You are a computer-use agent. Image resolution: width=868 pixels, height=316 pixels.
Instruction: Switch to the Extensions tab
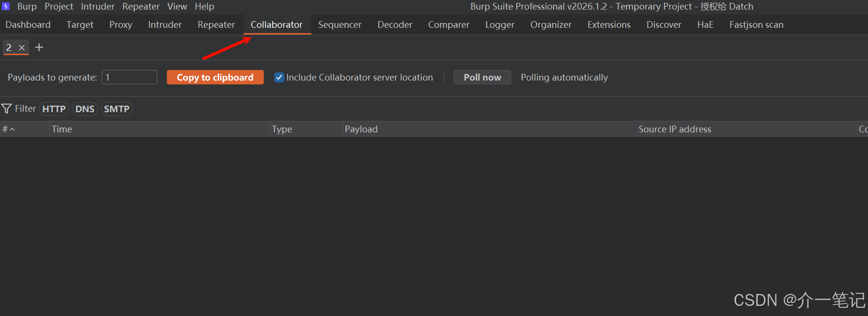pos(609,24)
